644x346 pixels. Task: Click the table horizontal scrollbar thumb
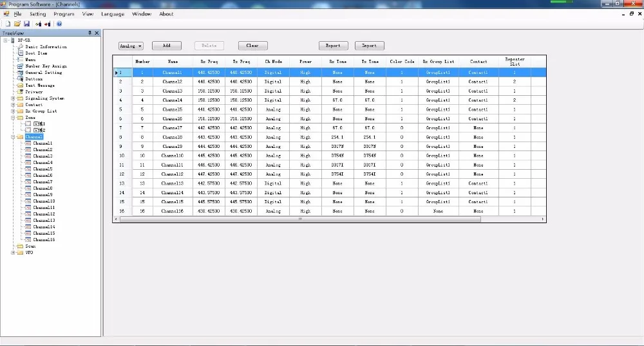pyautogui.click(x=300, y=219)
